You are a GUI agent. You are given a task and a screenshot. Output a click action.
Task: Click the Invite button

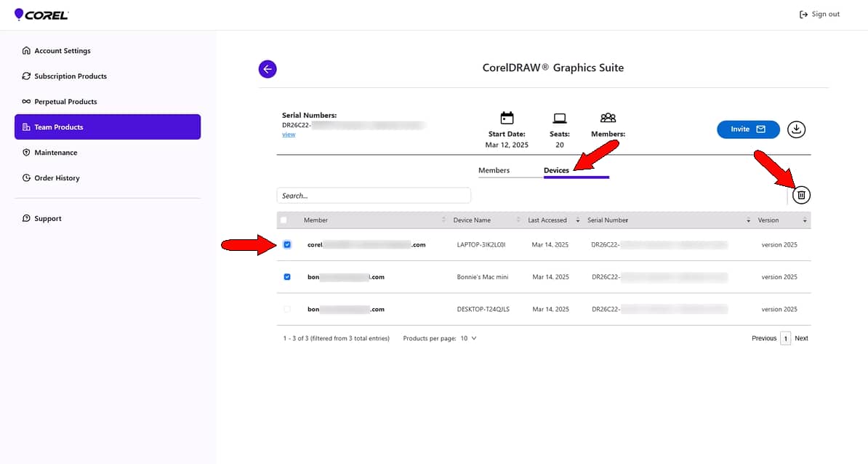(x=748, y=129)
